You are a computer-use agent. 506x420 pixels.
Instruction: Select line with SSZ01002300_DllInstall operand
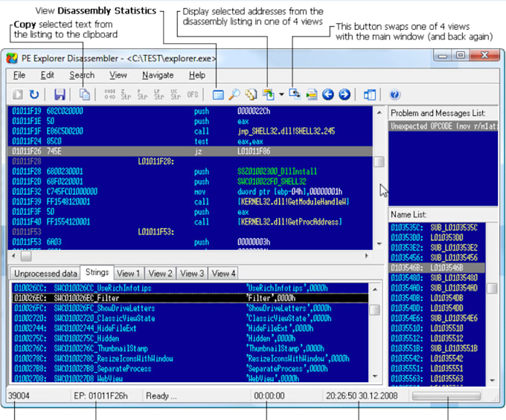pyautogui.click(x=190, y=172)
